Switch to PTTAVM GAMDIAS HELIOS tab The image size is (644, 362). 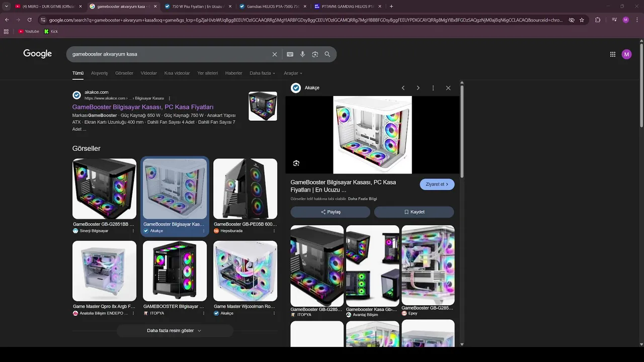click(x=347, y=6)
